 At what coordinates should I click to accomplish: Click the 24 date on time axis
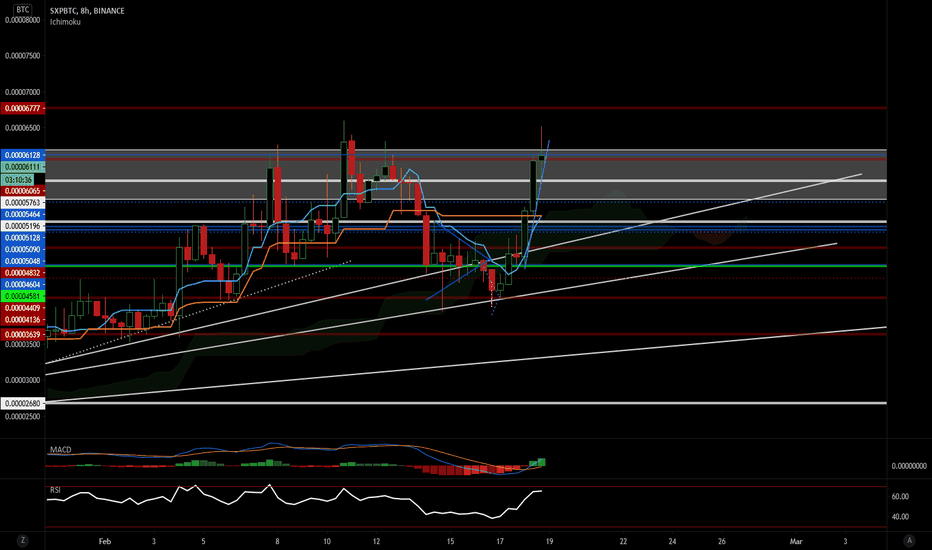[672, 541]
